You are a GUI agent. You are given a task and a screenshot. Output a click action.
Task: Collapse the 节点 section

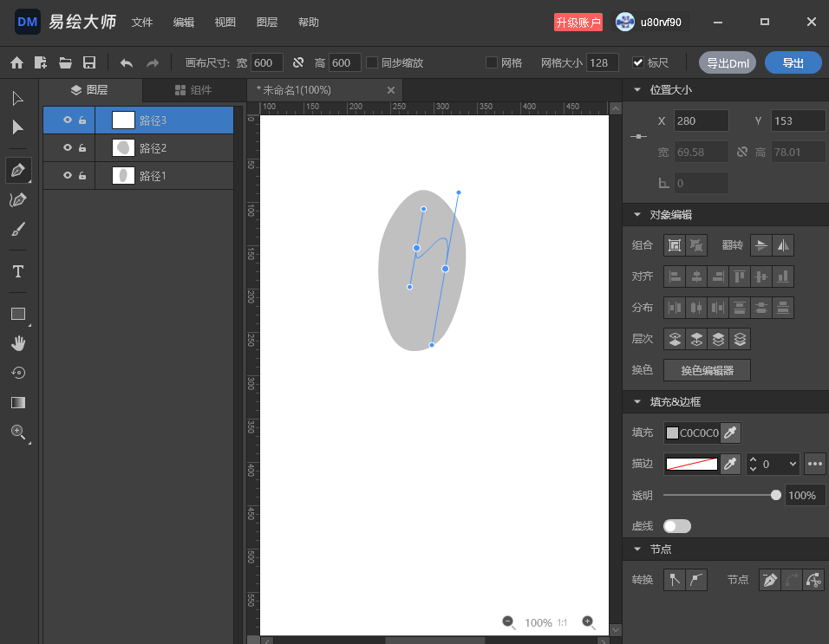637,549
